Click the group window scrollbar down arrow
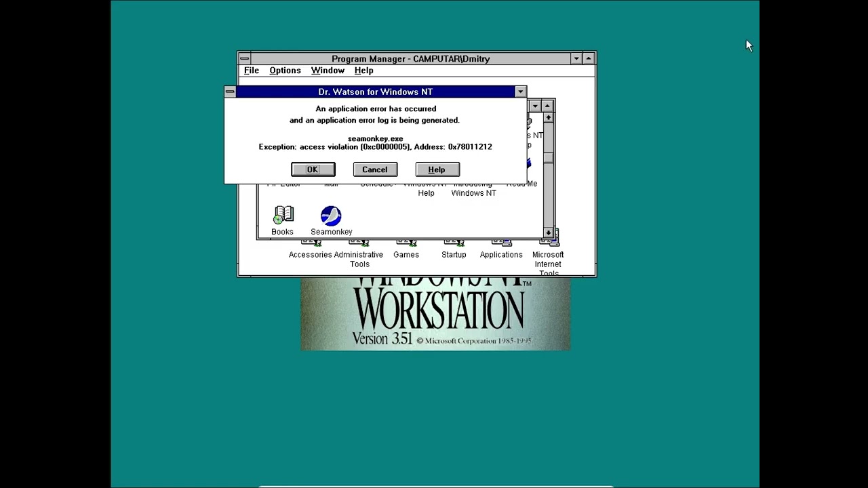The height and width of the screenshot is (488, 868). (x=548, y=232)
